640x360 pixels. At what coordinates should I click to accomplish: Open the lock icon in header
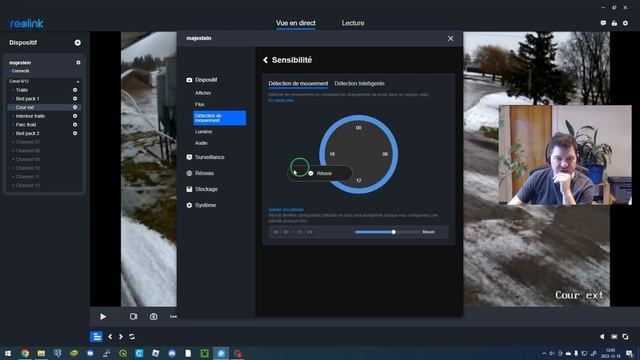point(614,23)
